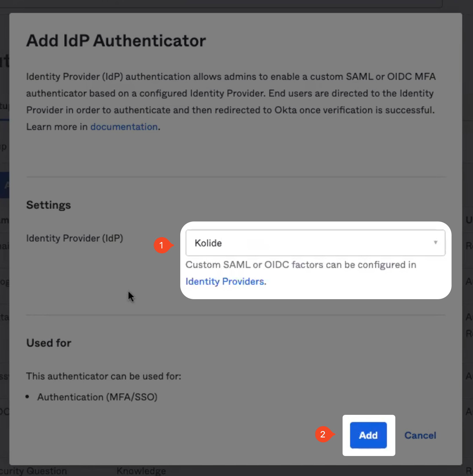This screenshot has width=473, height=476.
Task: Cancel the Add IdP Authenticator dialog
Action: pos(420,435)
